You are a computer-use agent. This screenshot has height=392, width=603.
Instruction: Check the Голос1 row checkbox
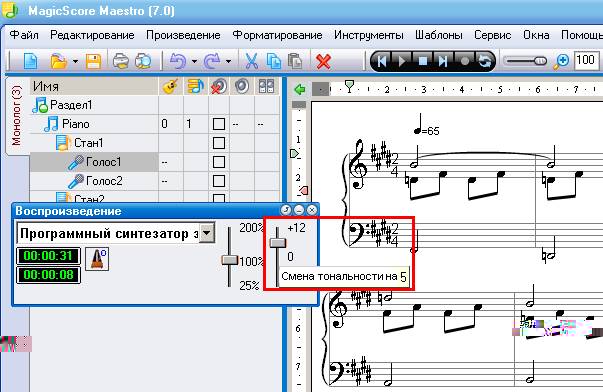tap(218, 162)
